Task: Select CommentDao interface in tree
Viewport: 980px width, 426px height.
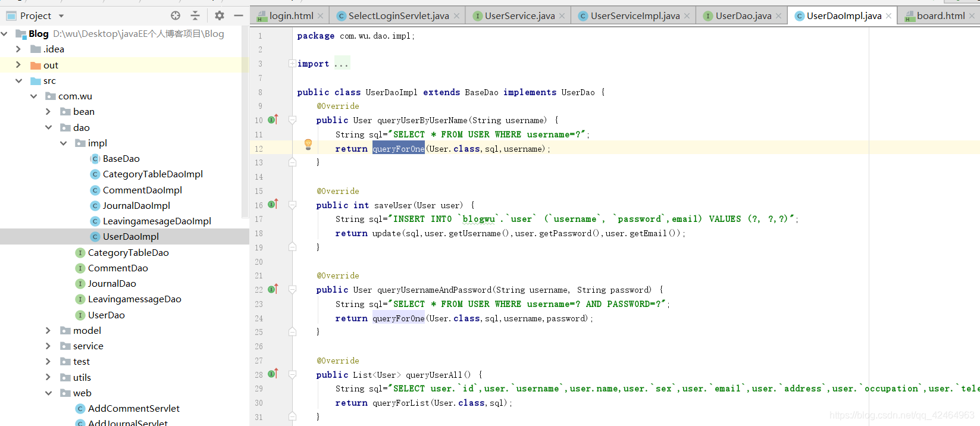Action: tap(118, 268)
